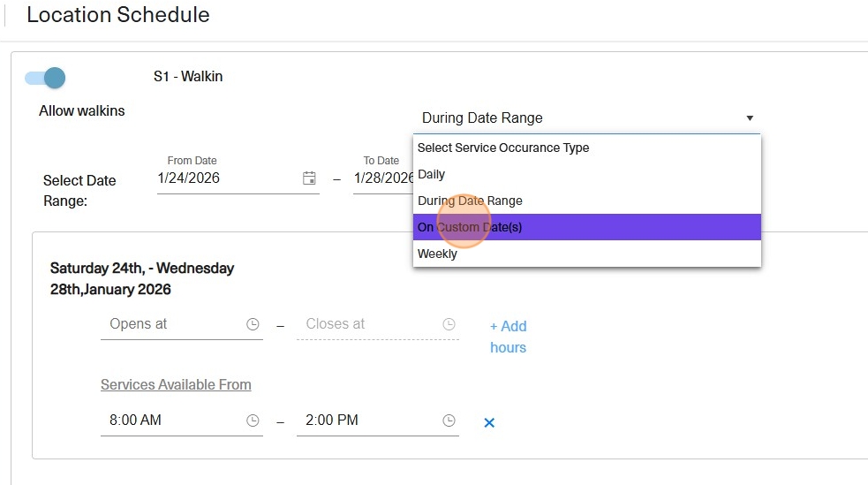This screenshot has height=485, width=868.
Task: Open clock picker for 8:00 AM field
Action: coord(253,421)
